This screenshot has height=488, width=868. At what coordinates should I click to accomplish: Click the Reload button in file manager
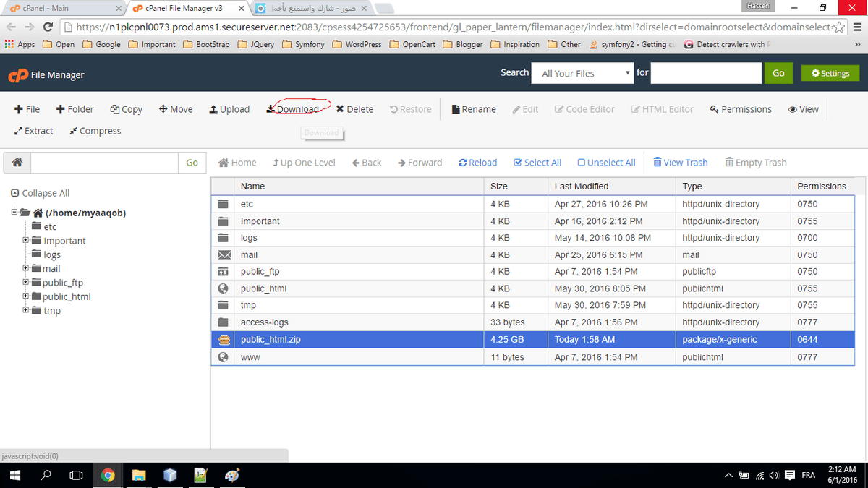point(478,163)
